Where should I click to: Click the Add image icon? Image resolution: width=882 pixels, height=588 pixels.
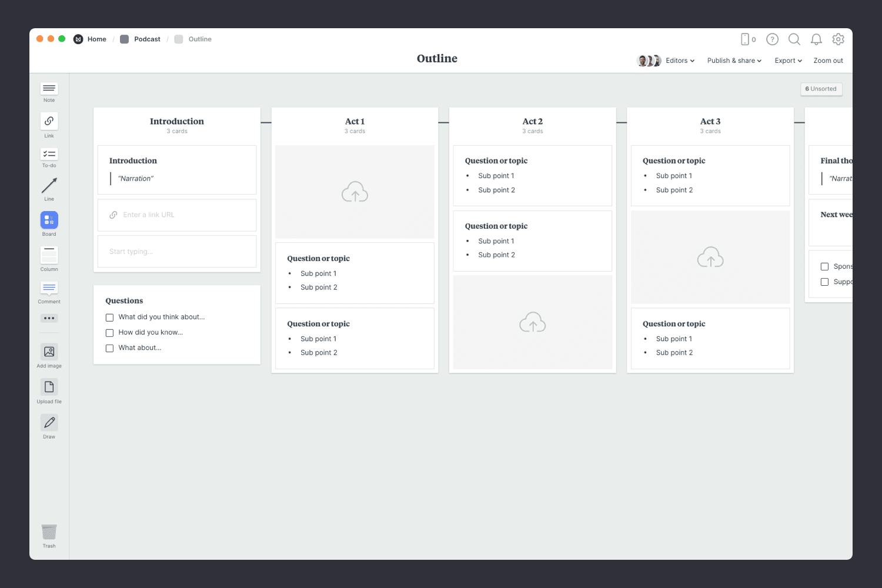(49, 352)
